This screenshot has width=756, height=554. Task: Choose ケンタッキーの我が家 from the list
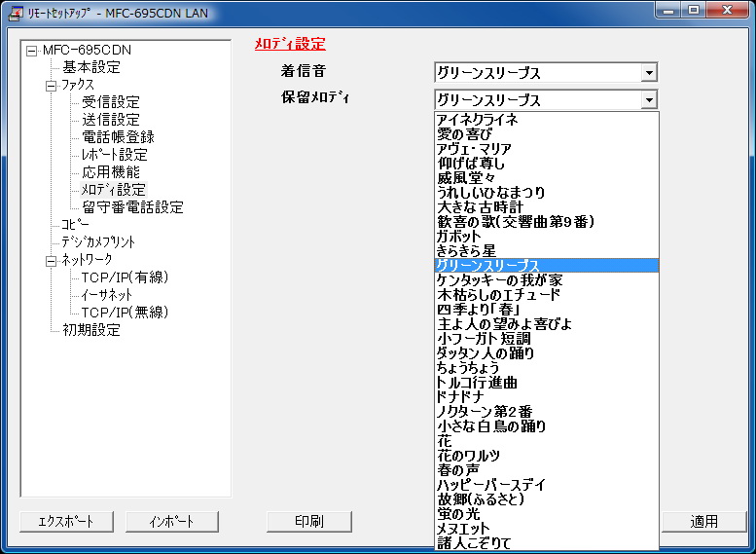click(546, 279)
